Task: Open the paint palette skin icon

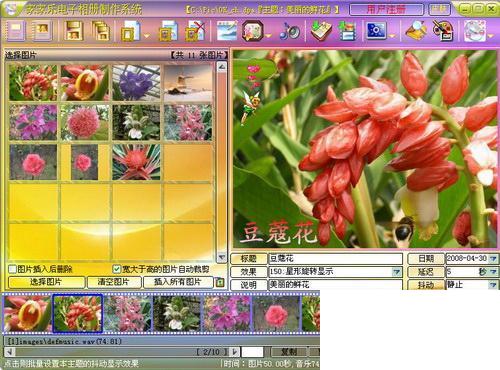Action: pyautogui.click(x=443, y=31)
